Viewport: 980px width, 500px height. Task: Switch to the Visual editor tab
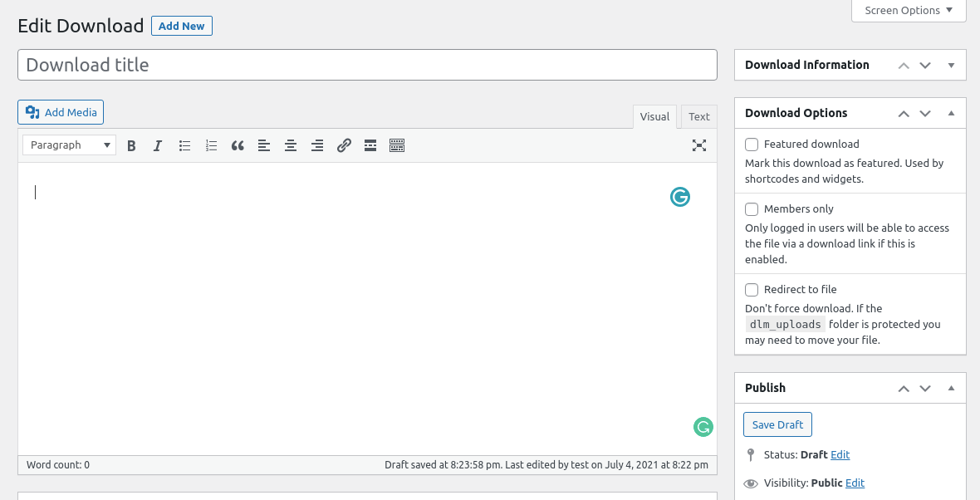pos(654,117)
